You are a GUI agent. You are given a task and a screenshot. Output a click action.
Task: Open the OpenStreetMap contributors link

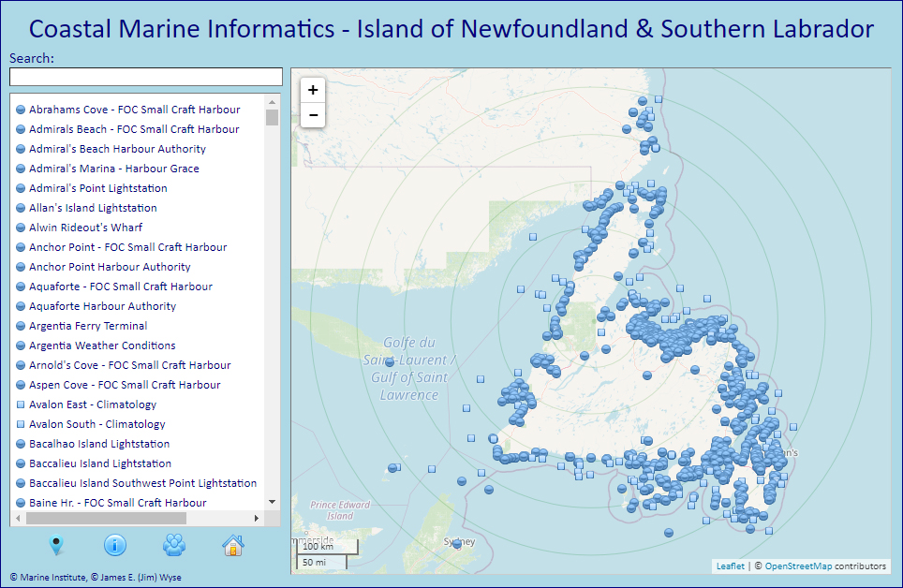pyautogui.click(x=797, y=566)
